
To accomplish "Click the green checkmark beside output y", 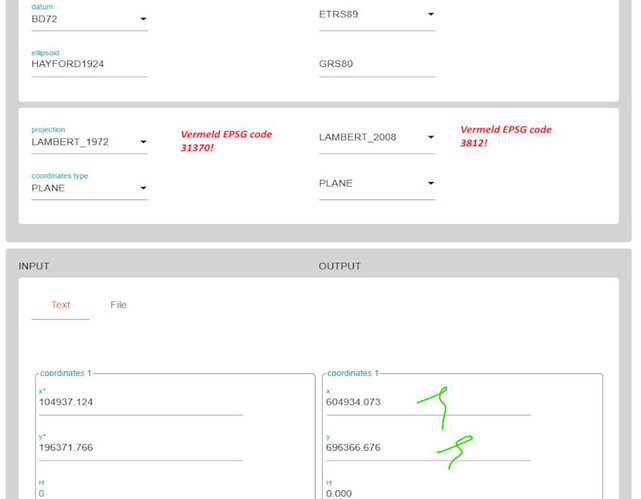I will point(455,450).
